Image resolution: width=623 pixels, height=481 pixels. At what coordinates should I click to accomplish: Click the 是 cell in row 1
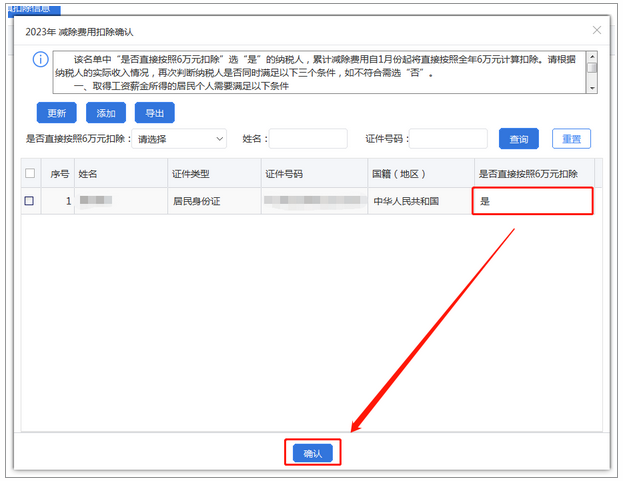coord(532,201)
